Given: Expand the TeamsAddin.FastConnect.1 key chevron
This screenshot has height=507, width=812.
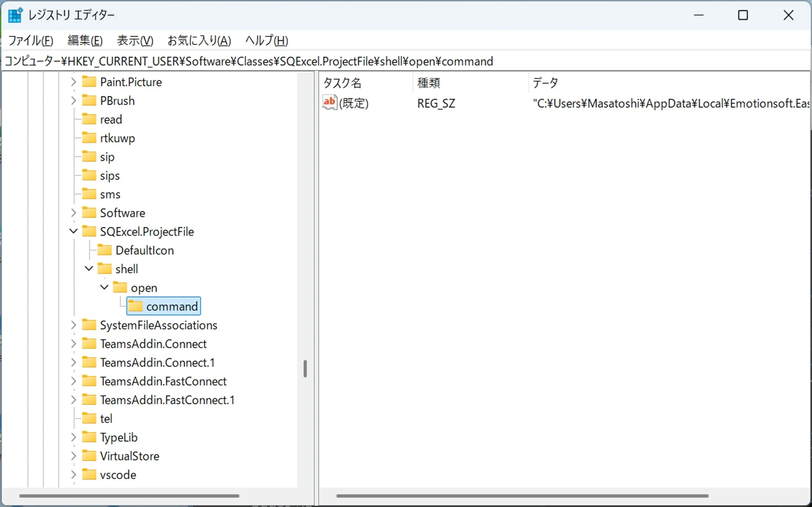Looking at the screenshot, I should coord(74,400).
